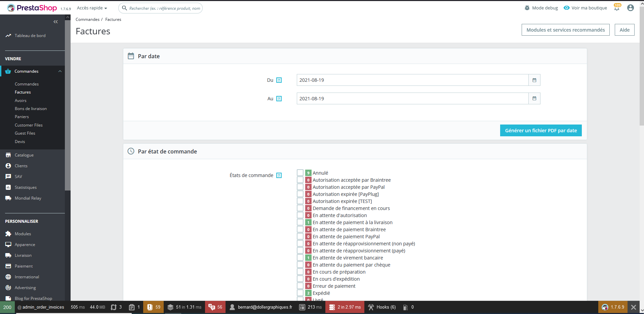Click debug bar admin_order_invoices route
Viewport: 644px width, 314px height.
41,307
